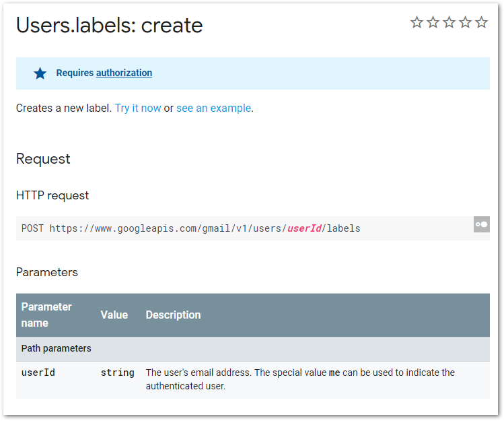
Task: Rate the page three stars
Action: click(x=449, y=22)
